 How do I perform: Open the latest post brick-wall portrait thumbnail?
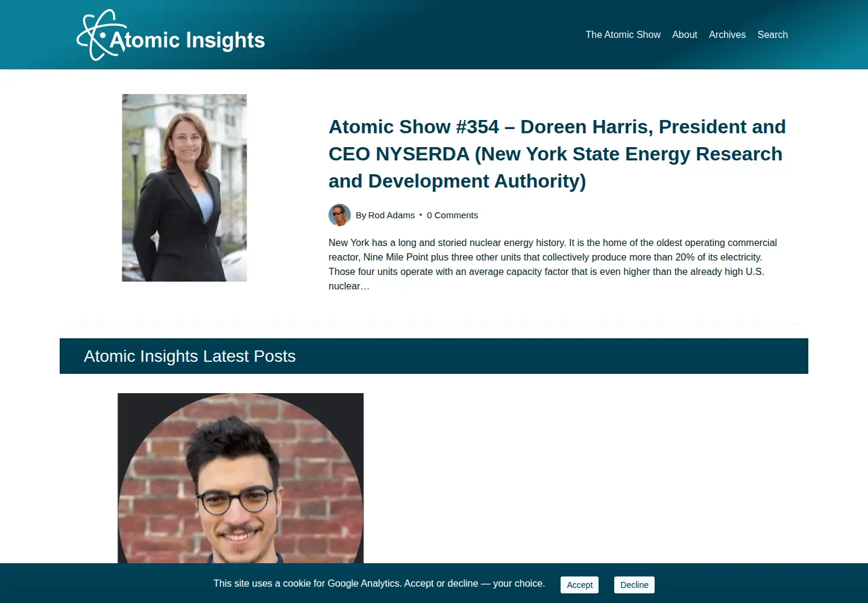pyautogui.click(x=241, y=478)
